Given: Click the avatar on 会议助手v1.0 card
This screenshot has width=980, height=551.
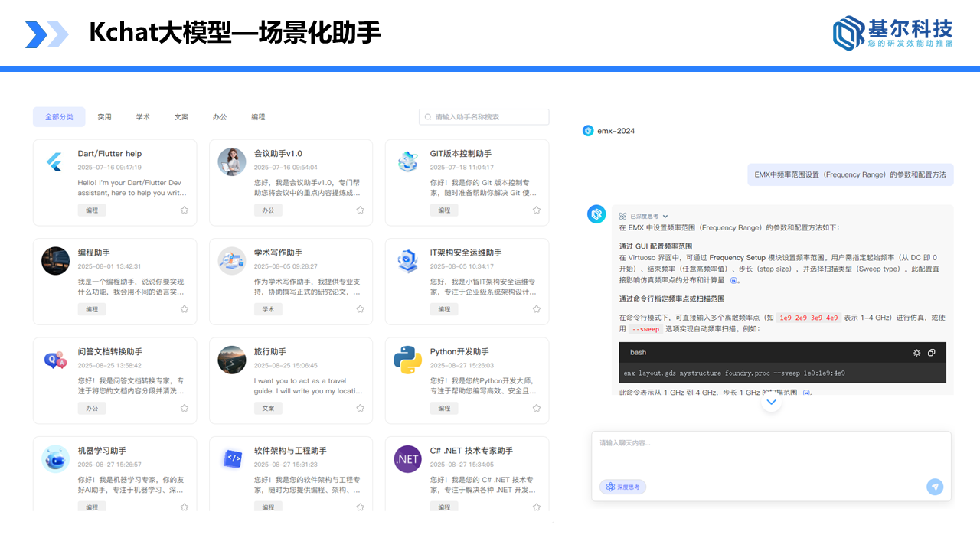Looking at the screenshot, I should 231,161.
